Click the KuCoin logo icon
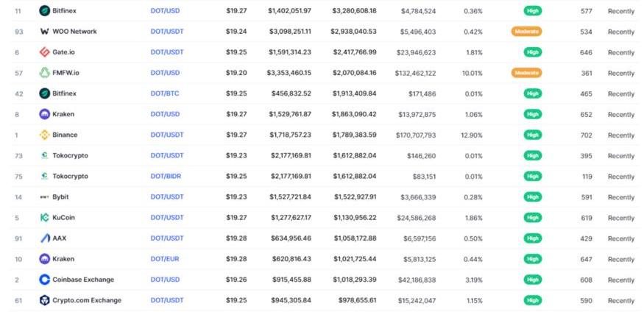The image size is (644, 312). coord(45,218)
